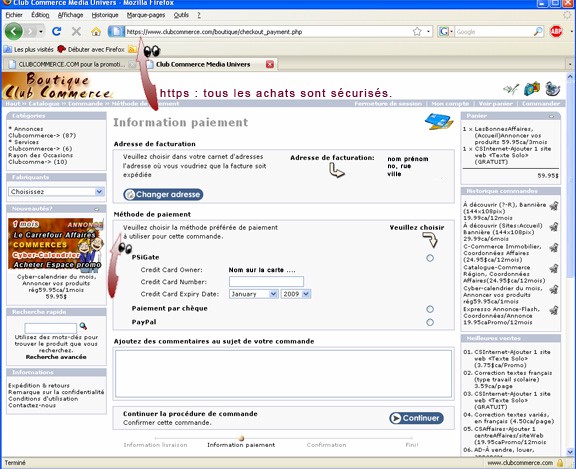The image size is (576, 469).
Task: Click the site identity icon before URL
Action: 116,32
